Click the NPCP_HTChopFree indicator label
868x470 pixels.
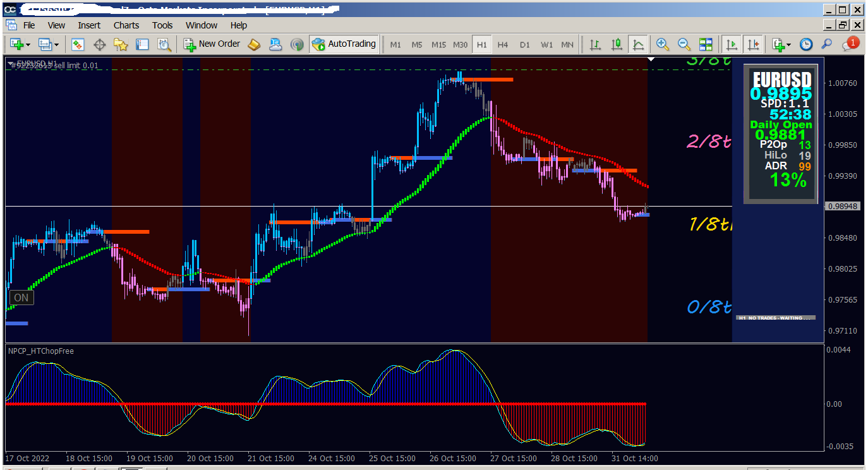[41, 351]
